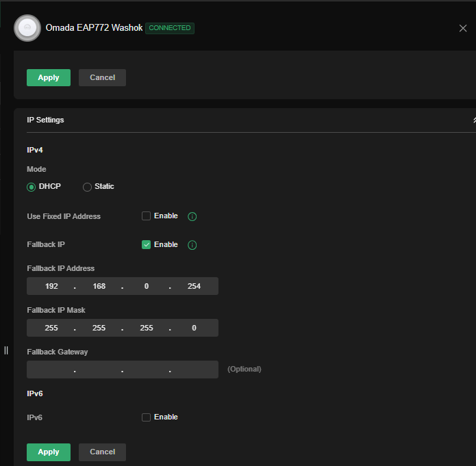
Task: Select the DHCP mode radio button
Action: tap(31, 187)
